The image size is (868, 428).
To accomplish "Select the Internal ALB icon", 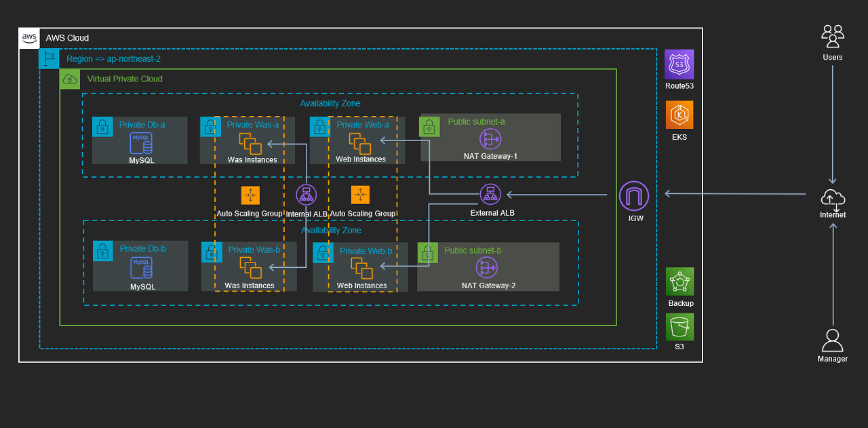I will [x=307, y=195].
